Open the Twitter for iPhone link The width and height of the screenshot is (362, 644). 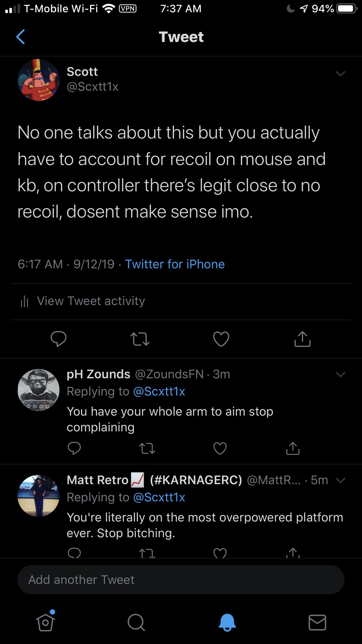pos(175,264)
